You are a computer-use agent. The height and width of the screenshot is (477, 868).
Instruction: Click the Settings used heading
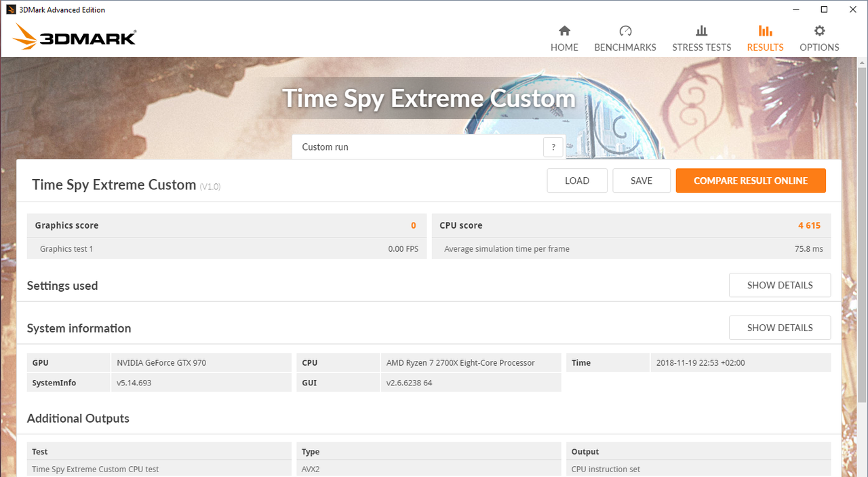point(62,286)
